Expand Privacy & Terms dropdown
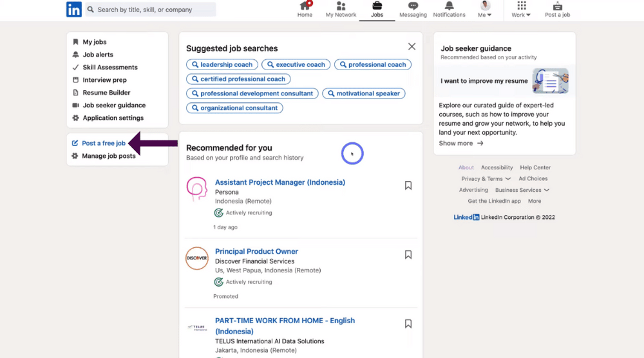Viewport: 644px width, 358px height. [486, 178]
